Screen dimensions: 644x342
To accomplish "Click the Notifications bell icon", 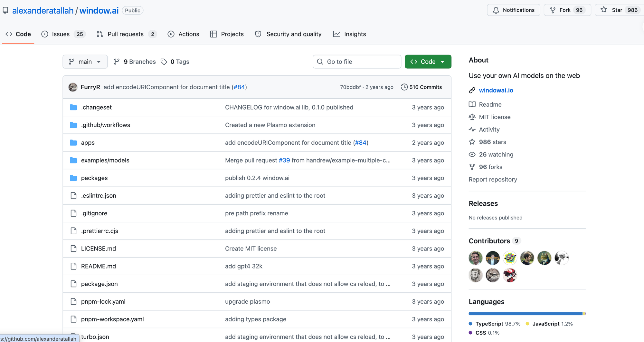I will (496, 10).
